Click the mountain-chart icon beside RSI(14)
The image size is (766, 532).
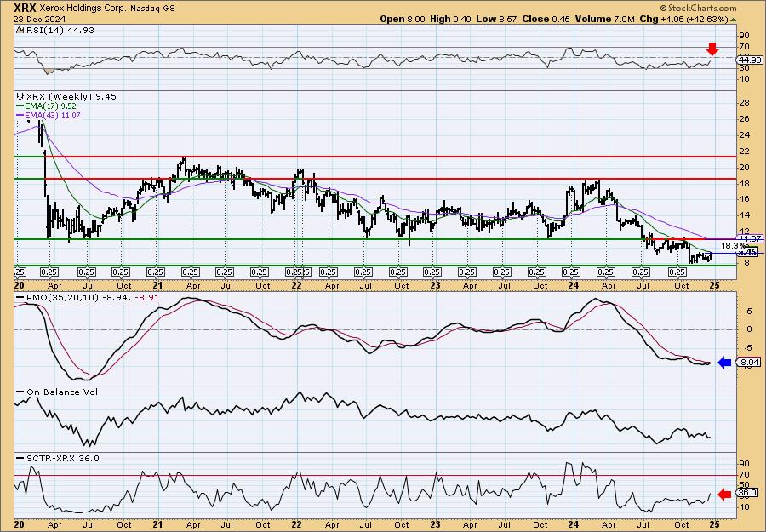pos(19,30)
